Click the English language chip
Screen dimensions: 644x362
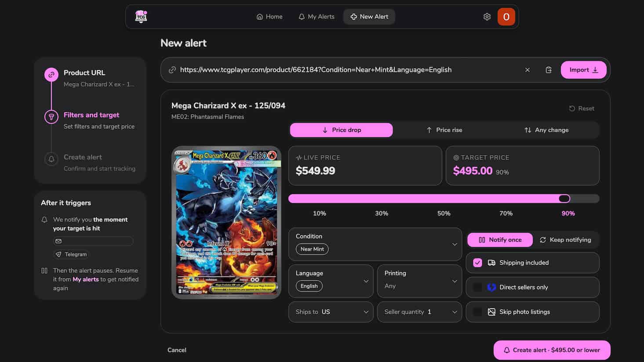coord(309,286)
